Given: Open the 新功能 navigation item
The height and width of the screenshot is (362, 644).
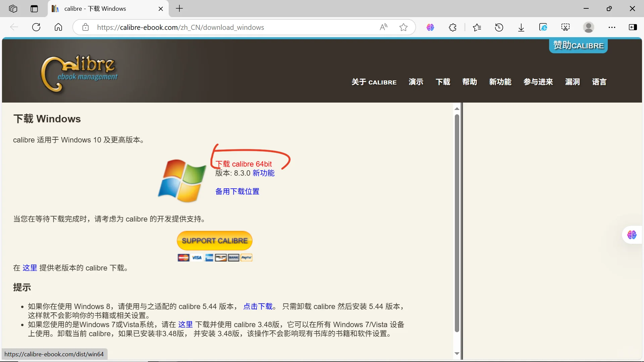Looking at the screenshot, I should (x=500, y=82).
